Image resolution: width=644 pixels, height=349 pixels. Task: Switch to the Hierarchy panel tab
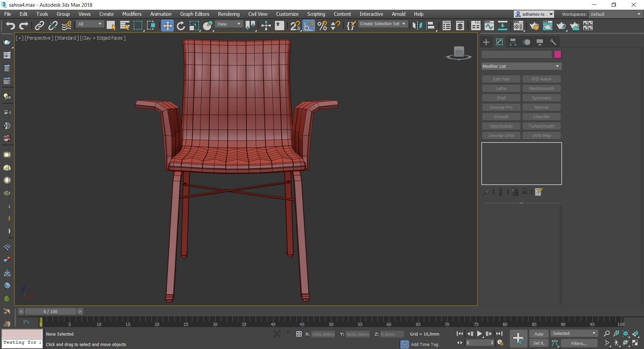pyautogui.click(x=513, y=42)
